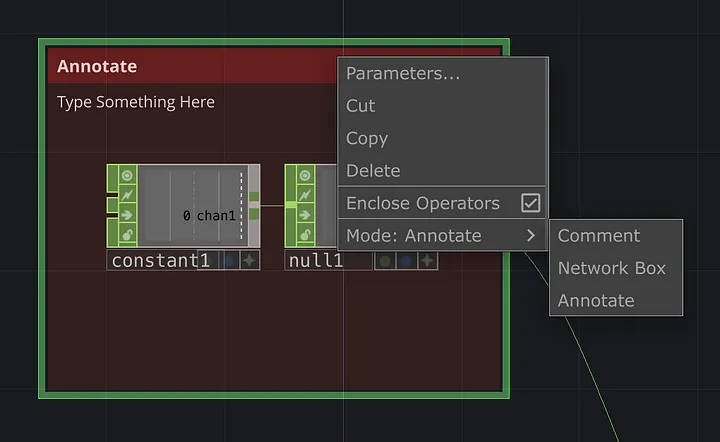
Task: Toggle viewer flag on null1 node
Action: pyautogui.click(x=305, y=175)
